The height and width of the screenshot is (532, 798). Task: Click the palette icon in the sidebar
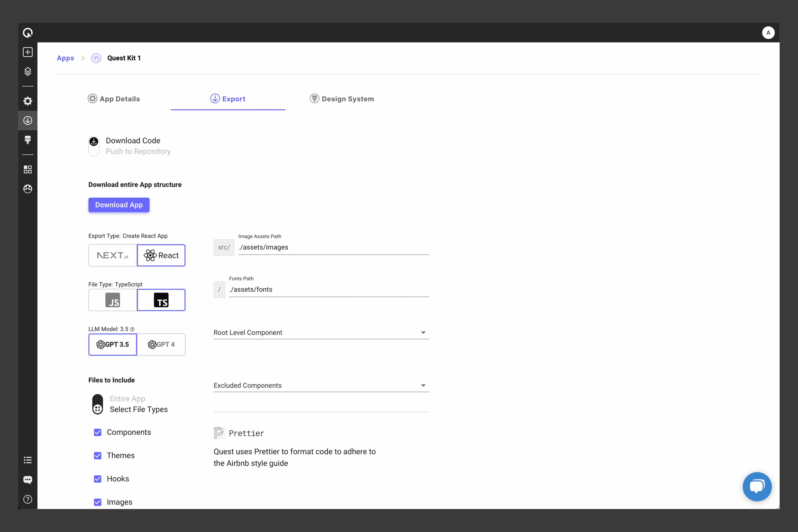27,189
